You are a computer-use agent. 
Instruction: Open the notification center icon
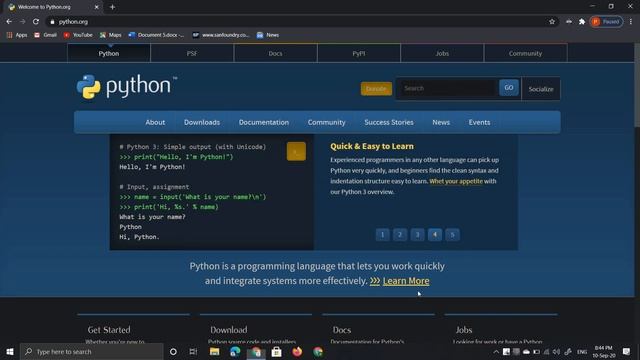click(x=627, y=351)
